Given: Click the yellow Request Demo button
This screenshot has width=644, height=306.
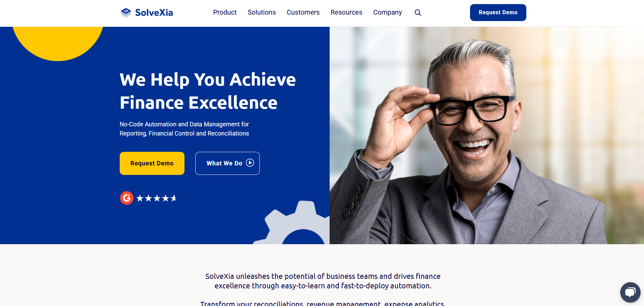Looking at the screenshot, I should pos(152,163).
